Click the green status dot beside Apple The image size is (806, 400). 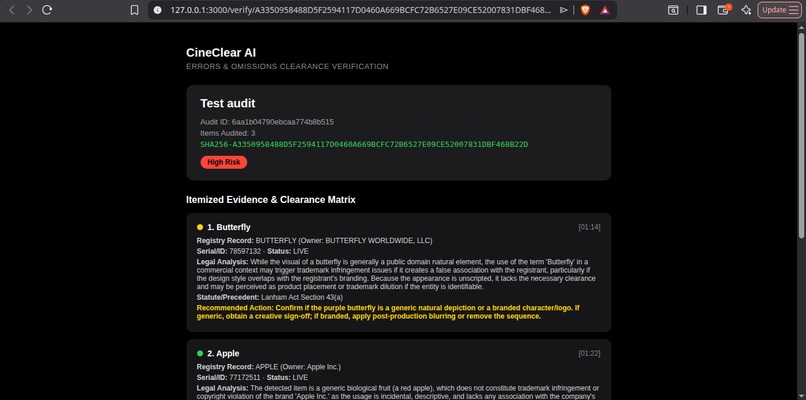click(x=200, y=353)
